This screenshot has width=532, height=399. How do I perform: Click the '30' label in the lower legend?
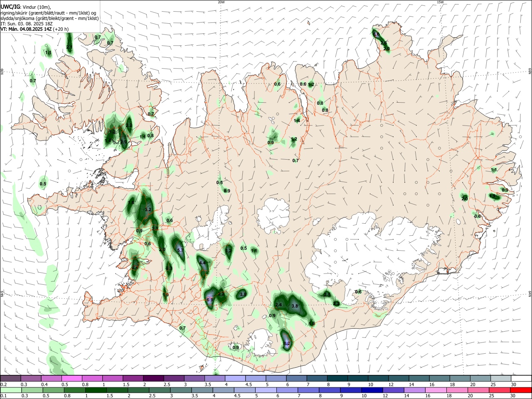tap(513, 396)
